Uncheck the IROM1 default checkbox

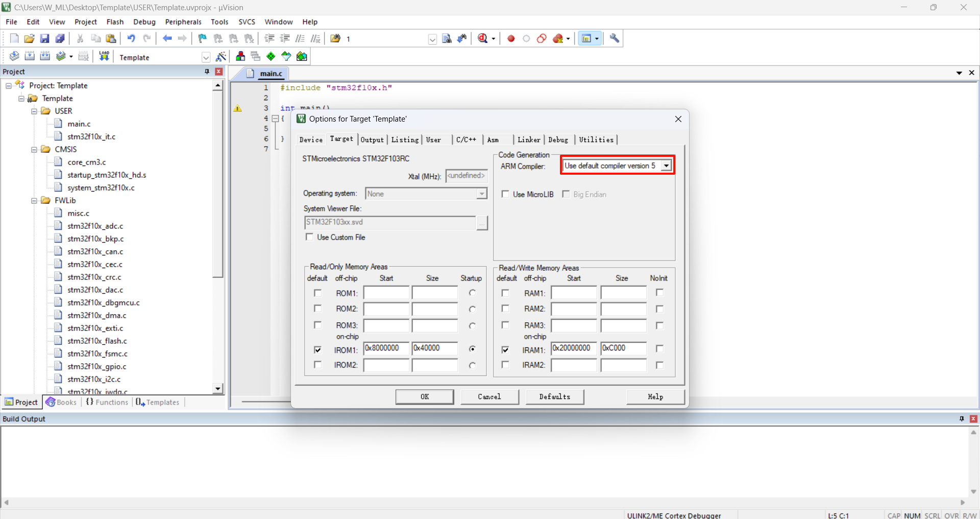point(318,350)
